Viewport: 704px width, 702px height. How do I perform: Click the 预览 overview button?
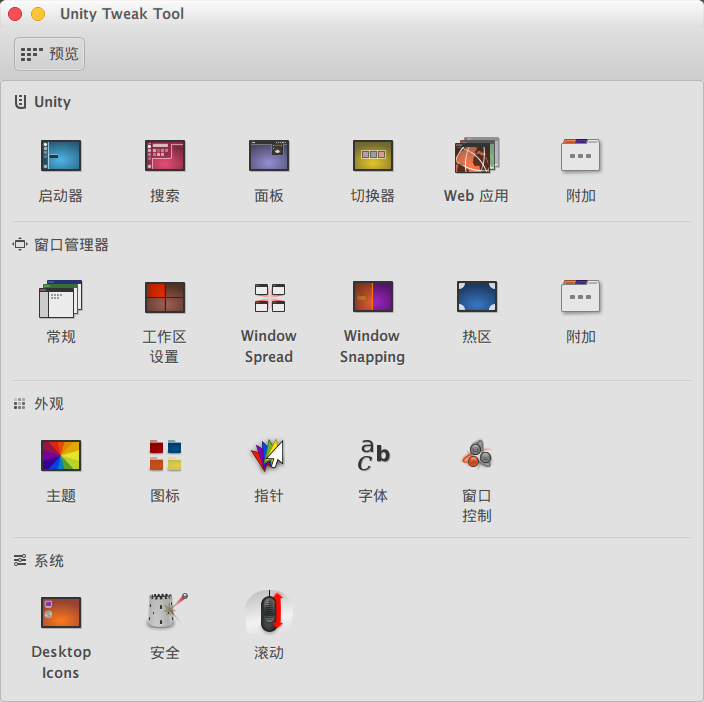click(x=49, y=54)
